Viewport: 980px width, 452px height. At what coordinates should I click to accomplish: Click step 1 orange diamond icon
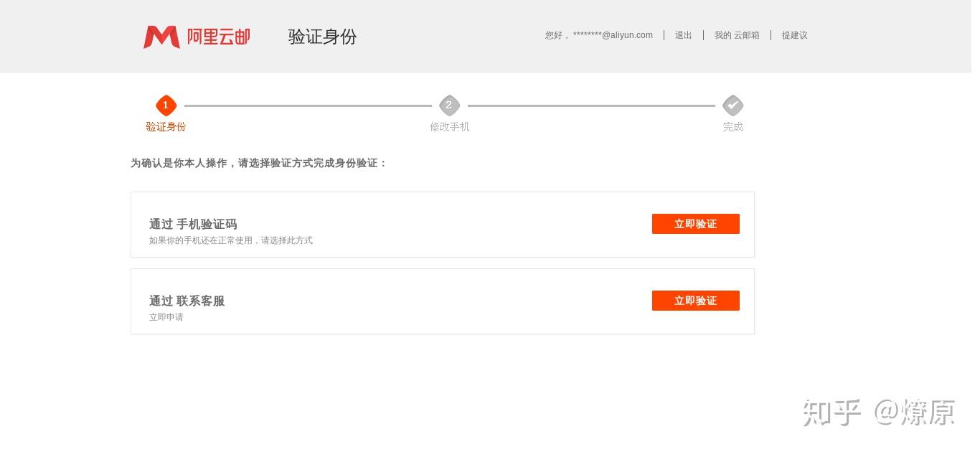(x=166, y=105)
